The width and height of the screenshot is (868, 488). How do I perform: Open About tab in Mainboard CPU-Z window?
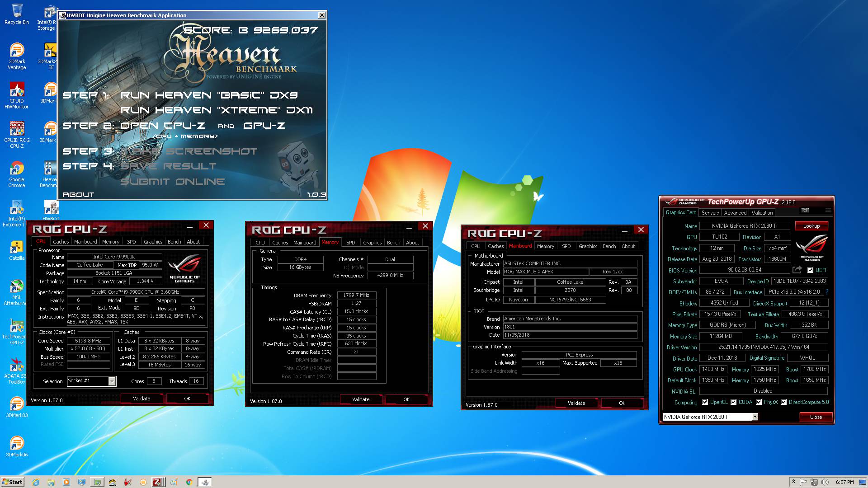628,246
